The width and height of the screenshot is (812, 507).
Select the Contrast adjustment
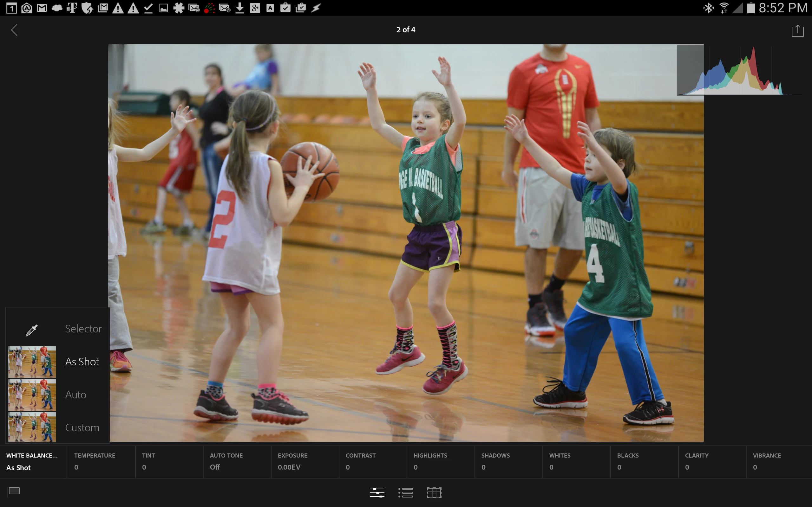tap(372, 461)
